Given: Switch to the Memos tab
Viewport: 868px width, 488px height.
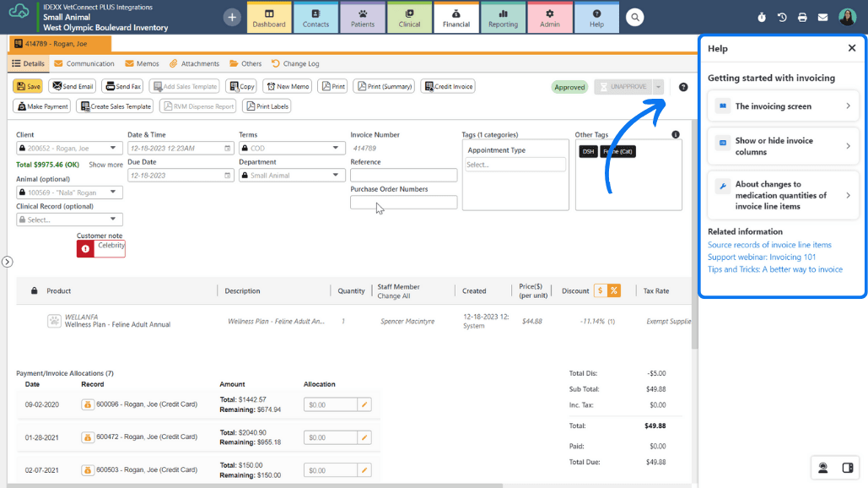Looking at the screenshot, I should 142,63.
